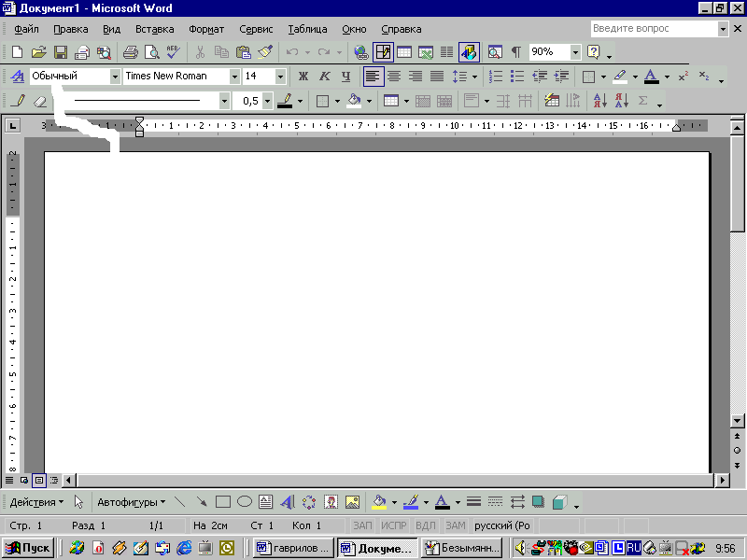Click the Пуск start button
The image size is (747, 560).
tap(28, 548)
